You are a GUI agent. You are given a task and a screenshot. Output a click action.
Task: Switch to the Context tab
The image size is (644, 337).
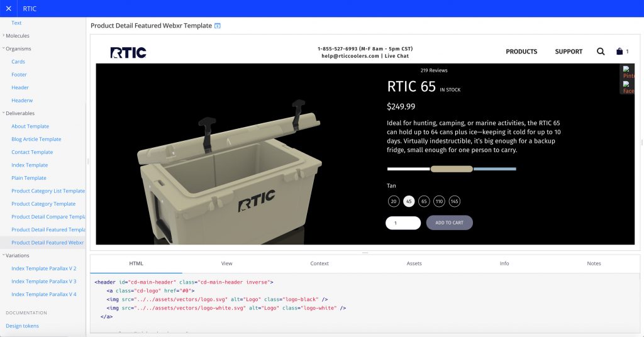(x=319, y=263)
